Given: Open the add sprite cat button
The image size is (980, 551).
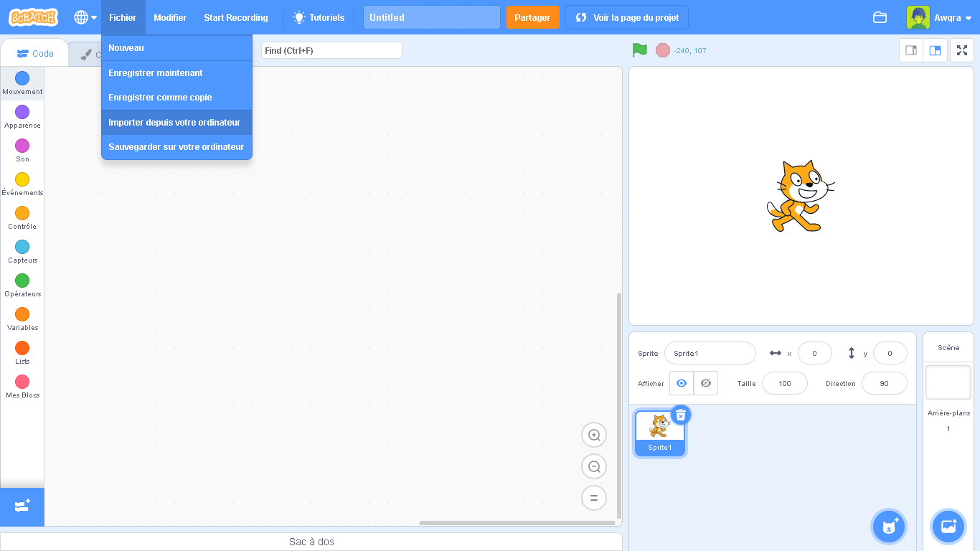Looking at the screenshot, I should pos(889,526).
